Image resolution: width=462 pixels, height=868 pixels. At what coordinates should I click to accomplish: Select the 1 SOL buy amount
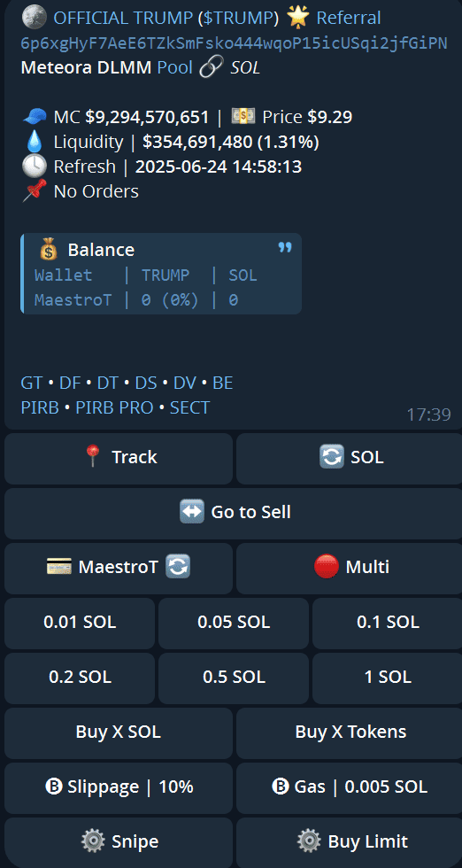388,678
